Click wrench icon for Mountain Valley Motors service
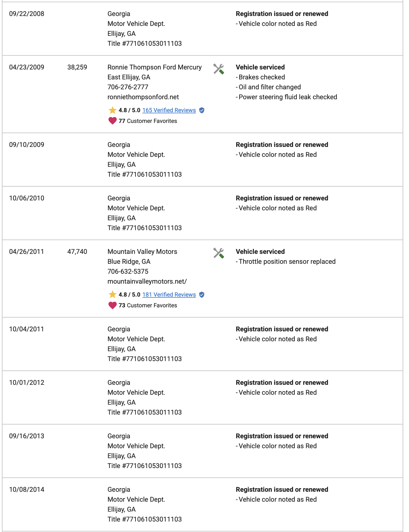Viewport: 409px width, 532px height. tap(219, 253)
